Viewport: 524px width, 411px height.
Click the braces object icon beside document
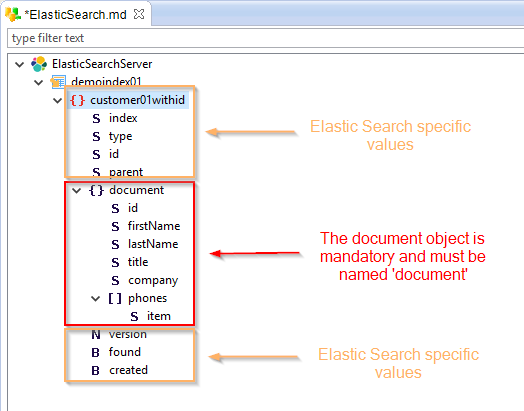96,190
